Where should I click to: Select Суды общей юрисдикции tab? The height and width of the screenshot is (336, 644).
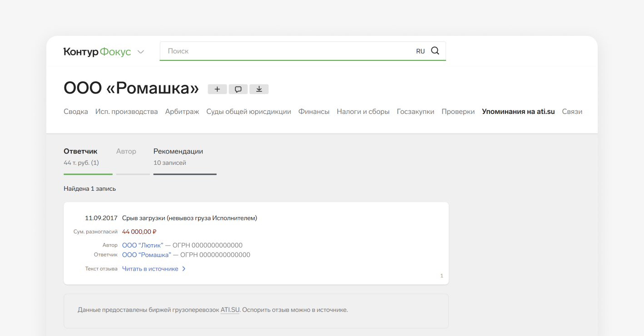click(x=248, y=112)
